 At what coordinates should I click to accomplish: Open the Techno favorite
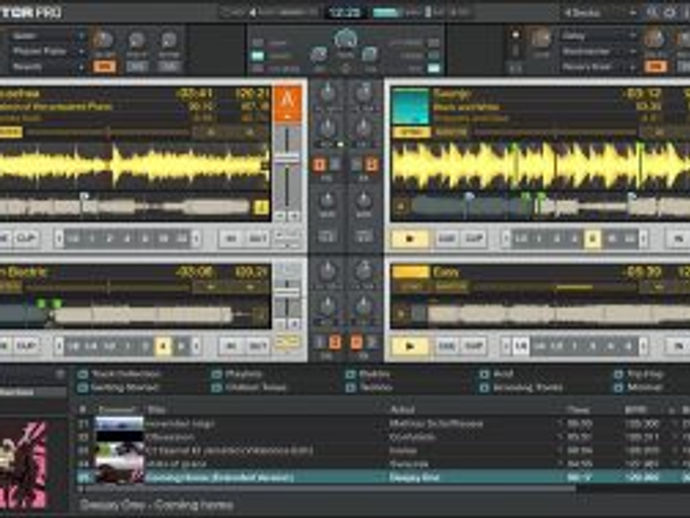[369, 388]
